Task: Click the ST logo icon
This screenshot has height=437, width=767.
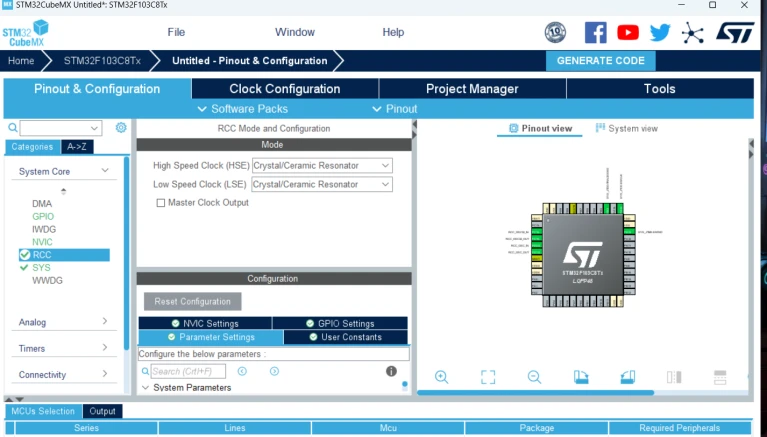Action: coord(735,32)
